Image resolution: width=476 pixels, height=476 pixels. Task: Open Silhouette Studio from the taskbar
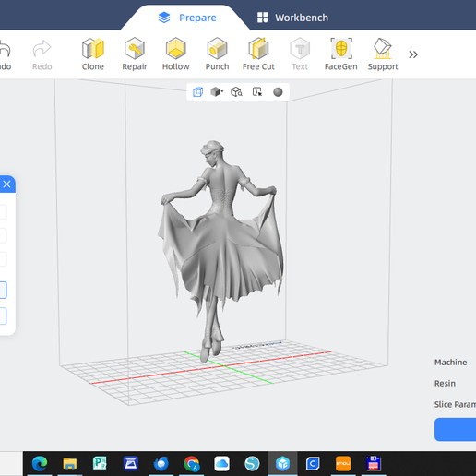tap(252, 463)
